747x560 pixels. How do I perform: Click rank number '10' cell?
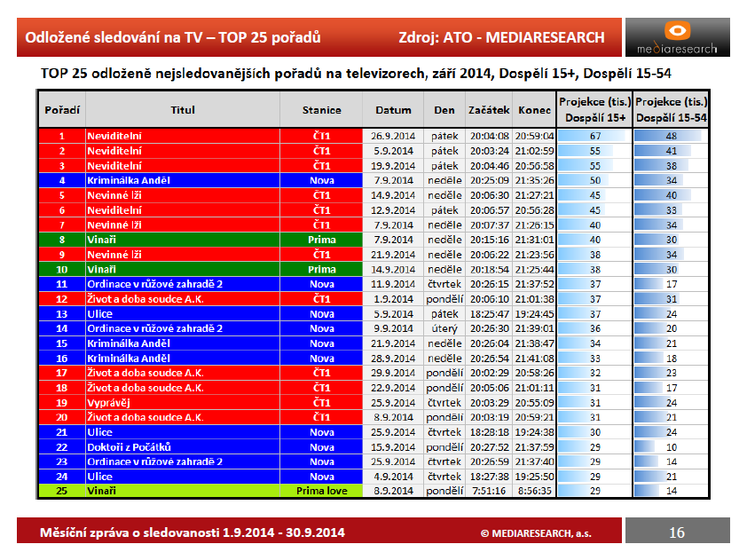click(62, 269)
